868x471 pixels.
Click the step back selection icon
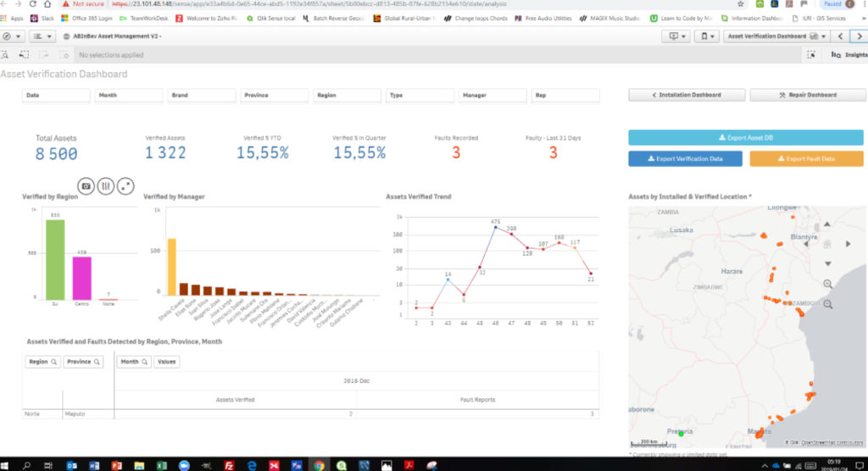(26, 54)
